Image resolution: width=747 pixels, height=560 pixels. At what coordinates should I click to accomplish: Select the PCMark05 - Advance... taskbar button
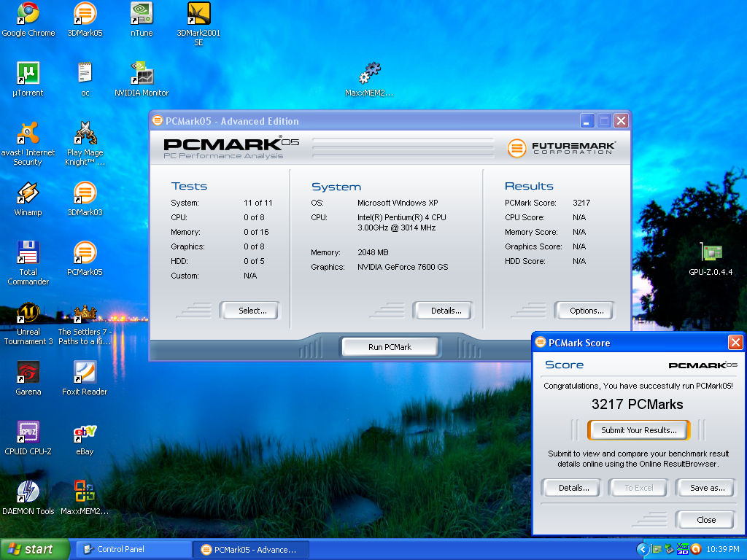click(252, 550)
